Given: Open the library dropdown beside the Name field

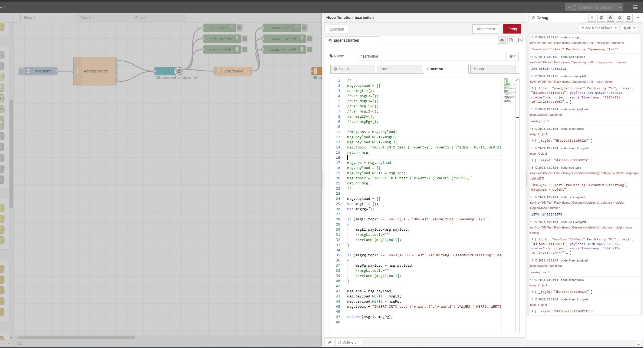Looking at the screenshot, I should pyautogui.click(x=512, y=56).
